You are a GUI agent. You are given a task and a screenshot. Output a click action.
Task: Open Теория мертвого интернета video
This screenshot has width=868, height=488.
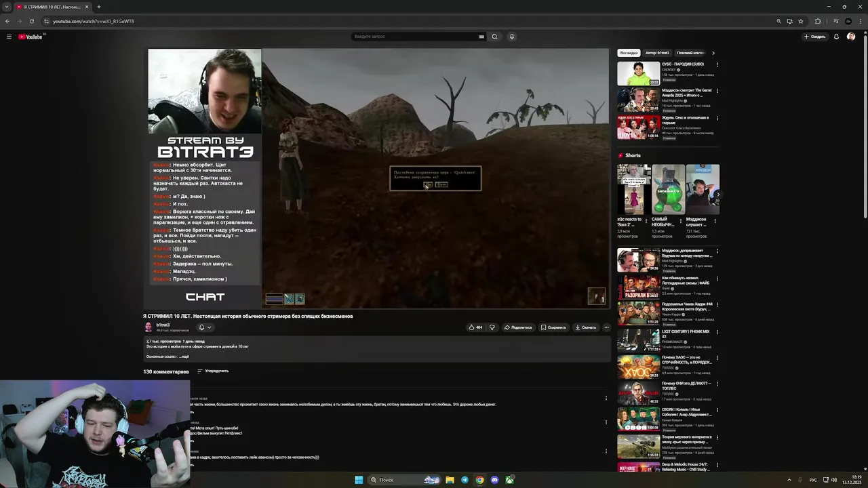(x=638, y=447)
